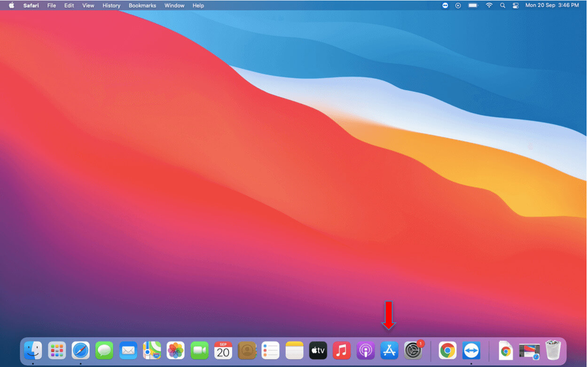Image resolution: width=588 pixels, height=367 pixels.
Task: Open the App Store from the dock
Action: (389, 351)
